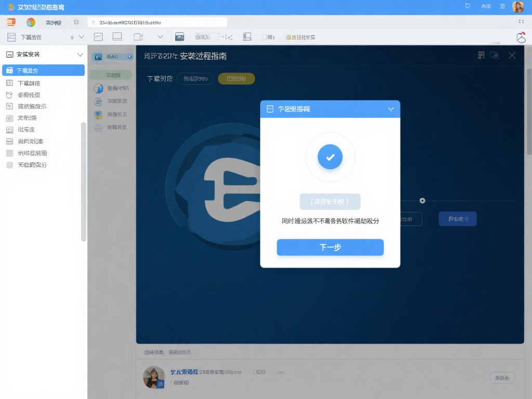Screen dimensions: 532x399
Task: Click the small dot handle on the dotted slider line
Action: click(422, 201)
